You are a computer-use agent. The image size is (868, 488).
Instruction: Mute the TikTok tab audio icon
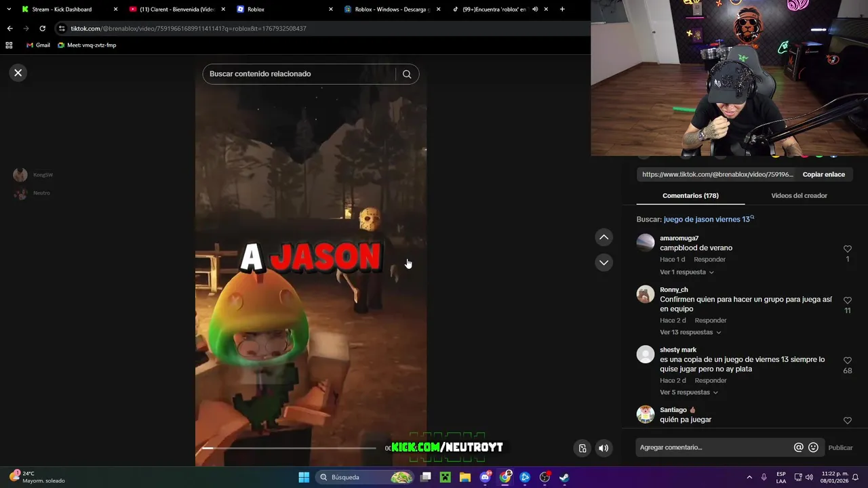[535, 9]
